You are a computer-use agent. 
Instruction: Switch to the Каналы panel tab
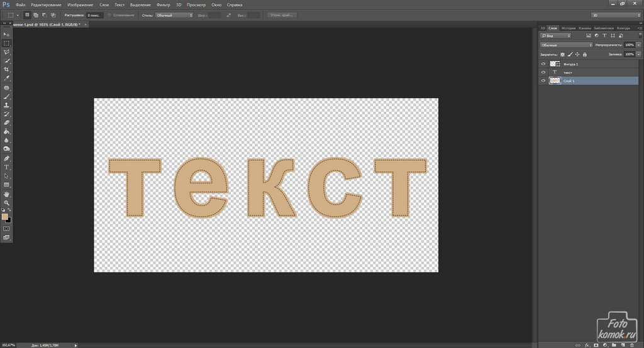point(585,28)
